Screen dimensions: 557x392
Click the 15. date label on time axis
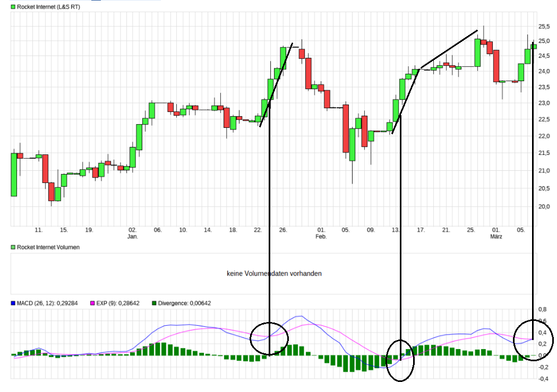pos(64,230)
